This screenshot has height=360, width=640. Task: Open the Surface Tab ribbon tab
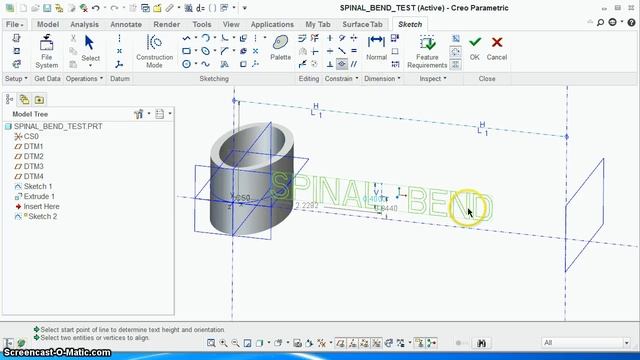tap(362, 24)
